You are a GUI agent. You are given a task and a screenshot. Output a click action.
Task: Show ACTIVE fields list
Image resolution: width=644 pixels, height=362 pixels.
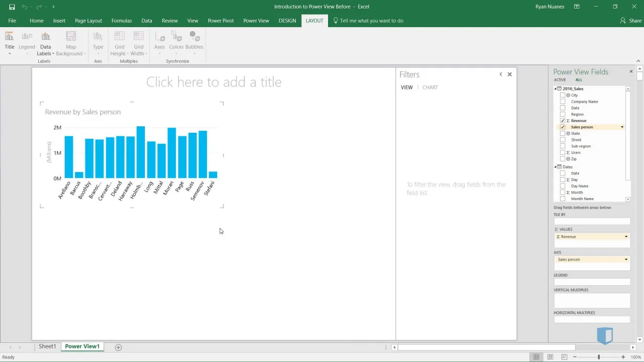tap(560, 80)
